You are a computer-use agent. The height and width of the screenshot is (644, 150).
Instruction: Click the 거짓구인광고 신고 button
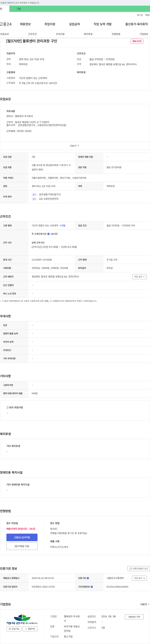[x=139, y=568]
